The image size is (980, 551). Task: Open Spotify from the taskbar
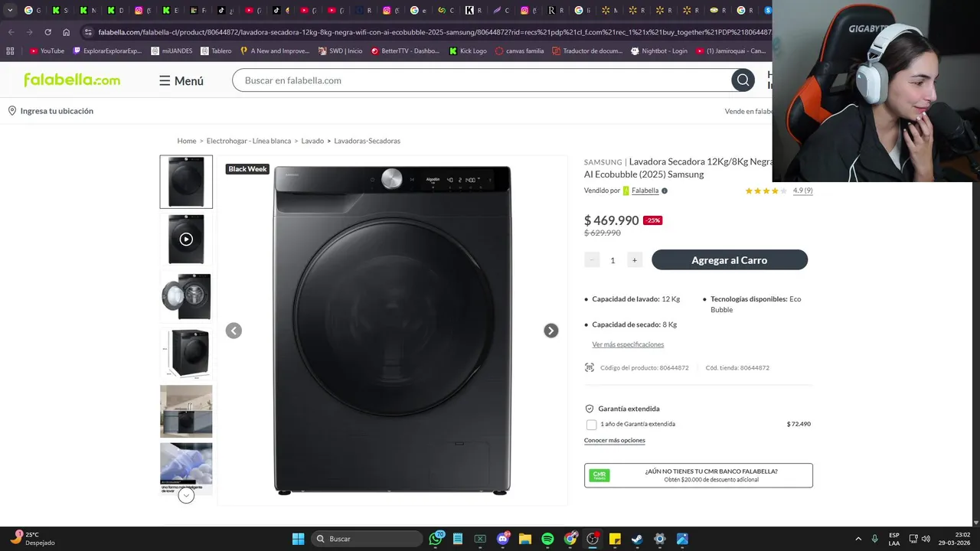tap(547, 539)
